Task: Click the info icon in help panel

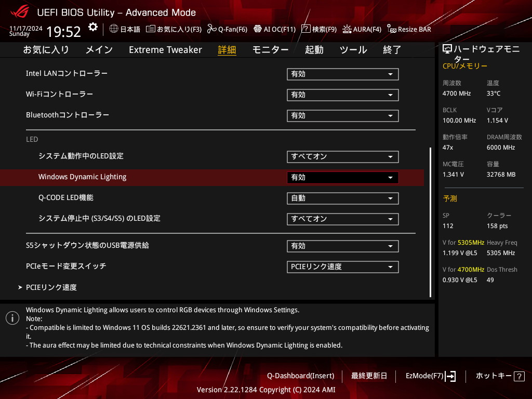Action: coord(12,318)
